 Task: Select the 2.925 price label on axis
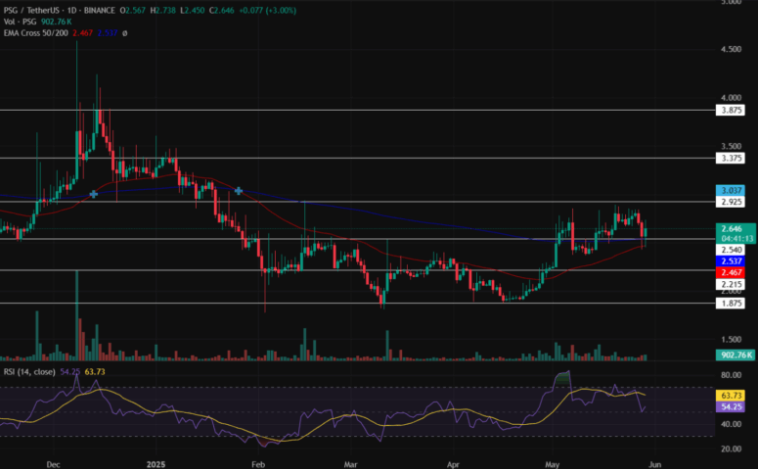click(731, 202)
